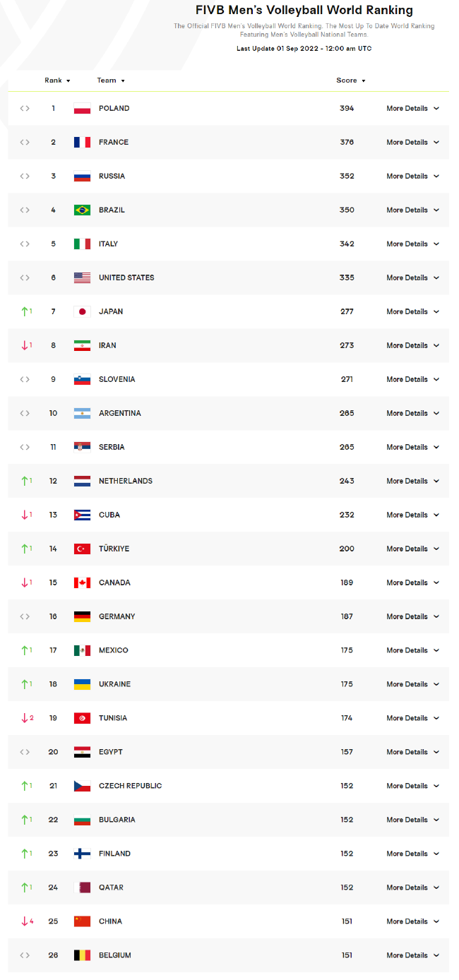This screenshot has height=980, width=459.
Task: Click the no-change arrows icon beside Germany
Action: click(x=25, y=617)
